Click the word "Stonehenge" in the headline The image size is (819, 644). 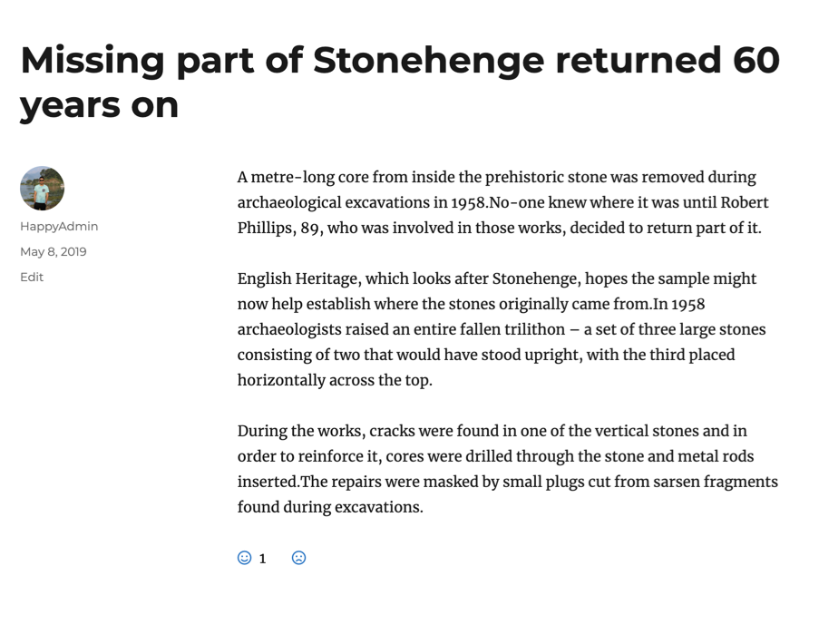tap(429, 60)
